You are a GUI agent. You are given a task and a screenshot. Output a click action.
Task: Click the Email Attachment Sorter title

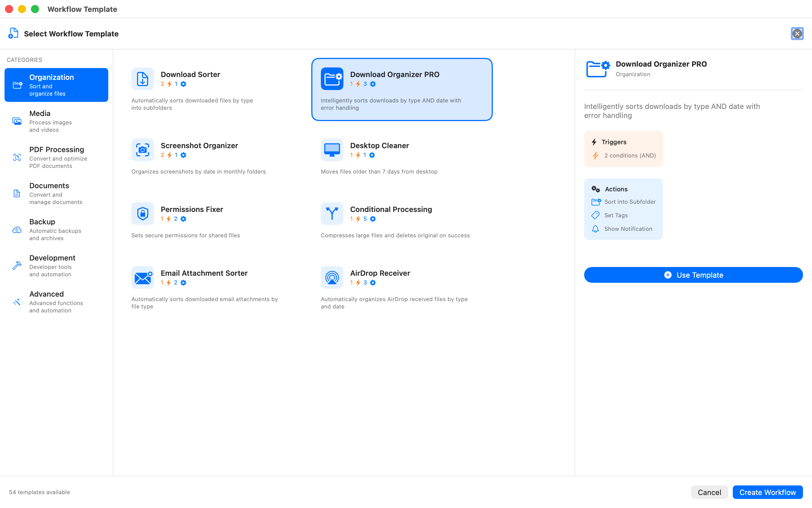tap(204, 273)
